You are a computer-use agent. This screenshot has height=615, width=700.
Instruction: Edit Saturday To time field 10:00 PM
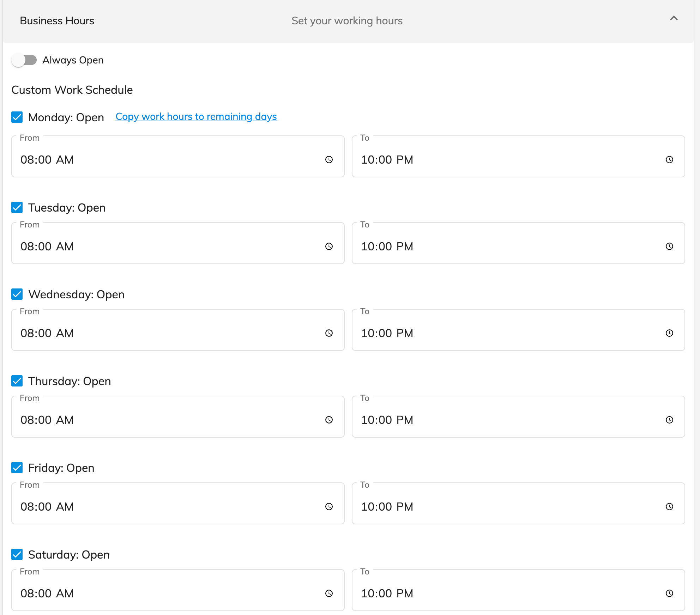518,590
